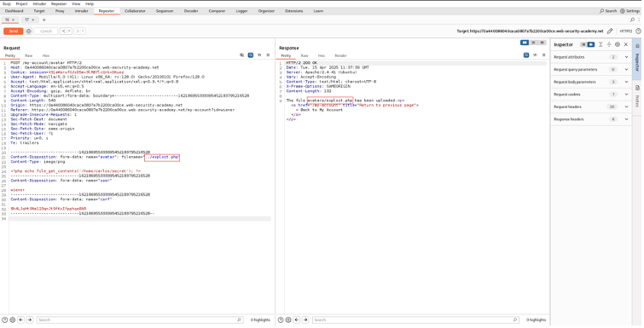Expand Request headers section
Image resolution: width=644 pixels, height=328 pixels.
[x=626, y=106]
